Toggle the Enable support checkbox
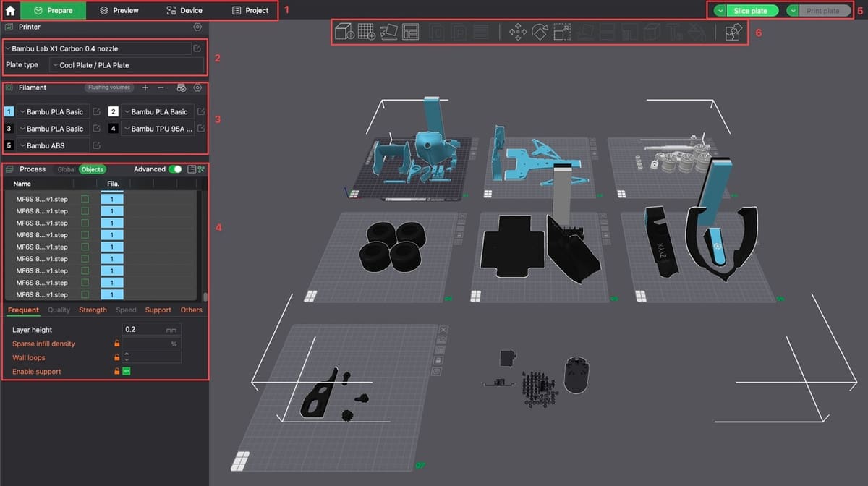 coord(126,371)
